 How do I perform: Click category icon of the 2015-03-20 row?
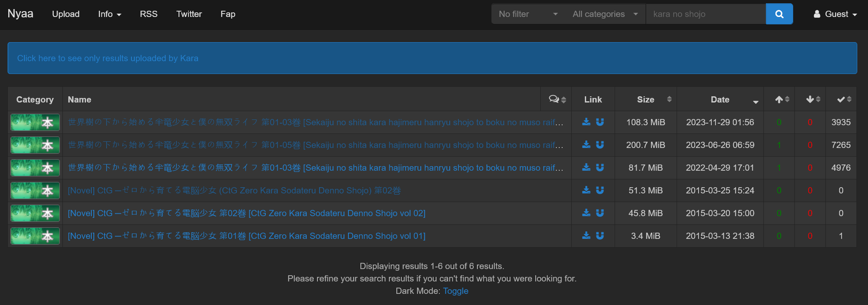[x=35, y=213]
